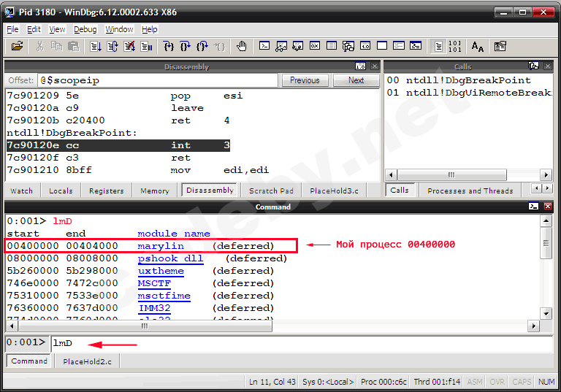561x392 pixels.
Task: Click the Break toolbar icon
Action: (x=146, y=46)
